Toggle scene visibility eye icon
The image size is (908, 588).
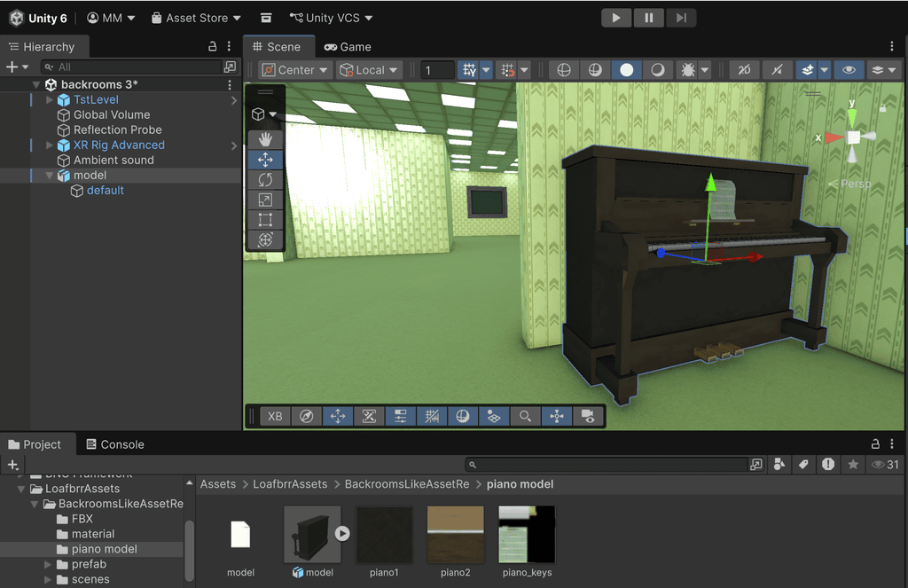coord(849,70)
